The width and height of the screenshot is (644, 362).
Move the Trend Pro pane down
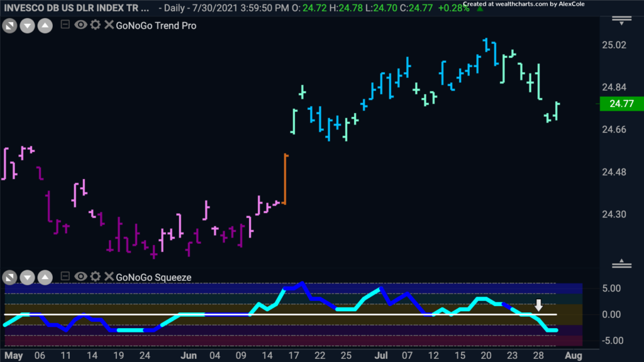tap(27, 26)
